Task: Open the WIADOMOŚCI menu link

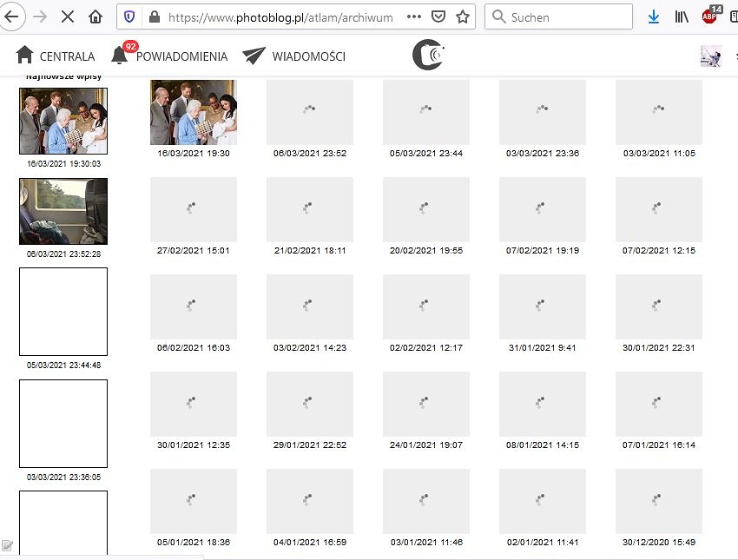Action: click(309, 56)
